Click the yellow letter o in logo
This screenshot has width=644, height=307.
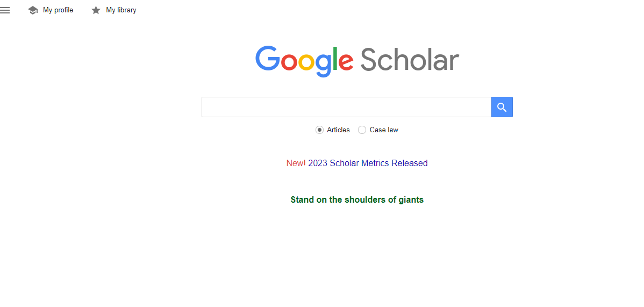click(x=305, y=61)
